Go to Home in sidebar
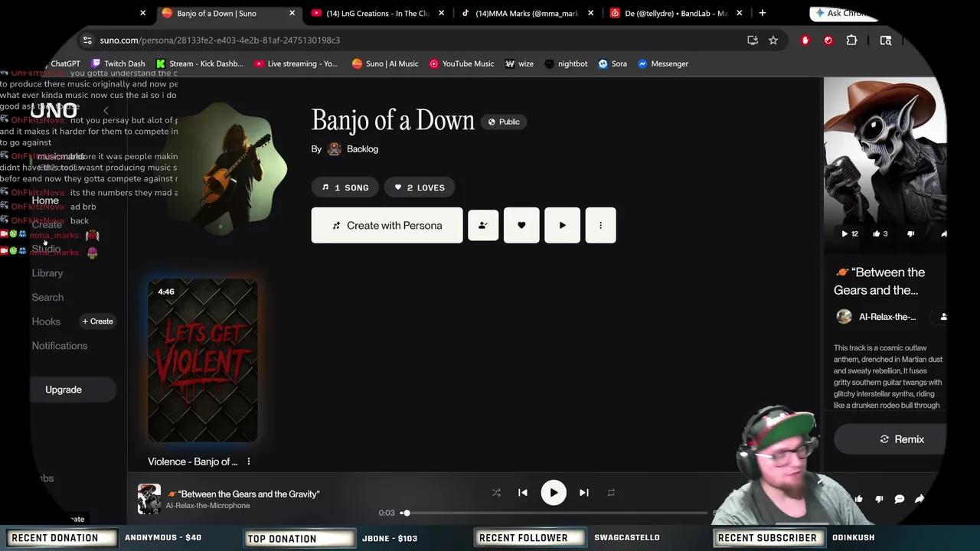The width and height of the screenshot is (980, 551). click(45, 201)
